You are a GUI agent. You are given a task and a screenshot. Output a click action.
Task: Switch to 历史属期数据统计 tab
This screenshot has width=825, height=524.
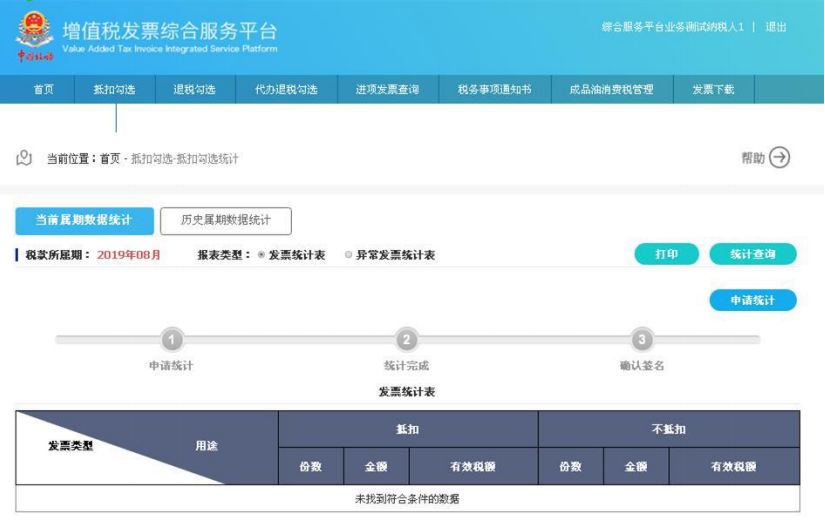click(x=226, y=220)
